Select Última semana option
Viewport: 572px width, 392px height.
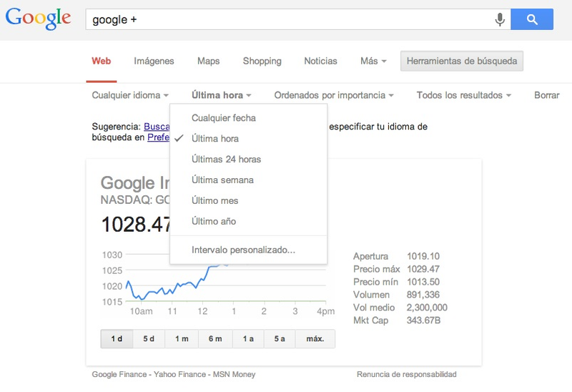click(248, 180)
